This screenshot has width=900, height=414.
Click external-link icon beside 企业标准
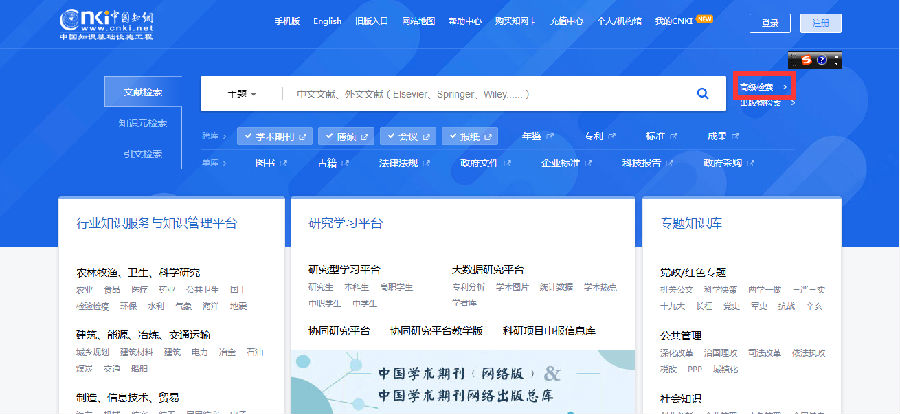pyautogui.click(x=589, y=163)
